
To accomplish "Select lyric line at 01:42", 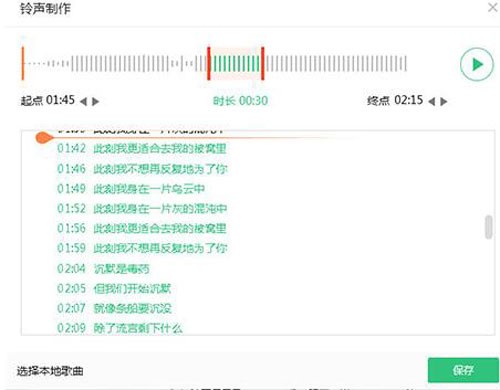I will [x=142, y=148].
